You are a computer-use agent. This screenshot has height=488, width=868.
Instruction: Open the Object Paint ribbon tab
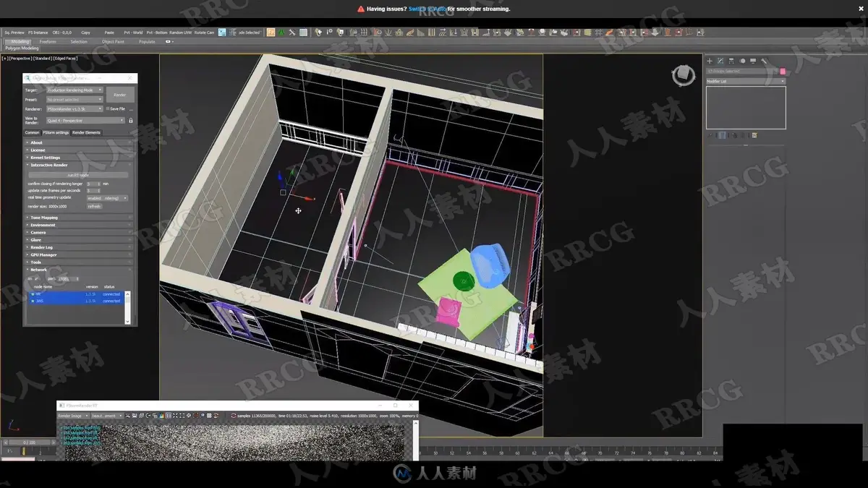point(113,42)
